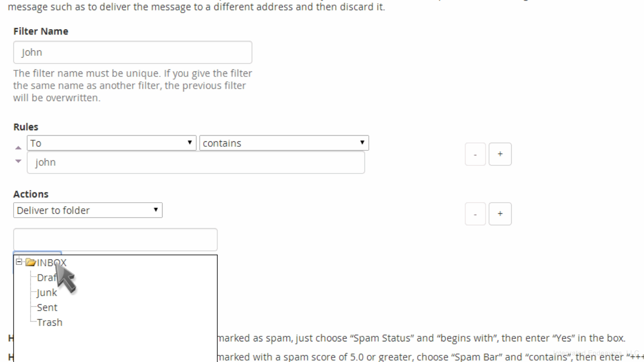The height and width of the screenshot is (362, 644).
Task: Select the INBOX folder label
Action: tap(51, 262)
